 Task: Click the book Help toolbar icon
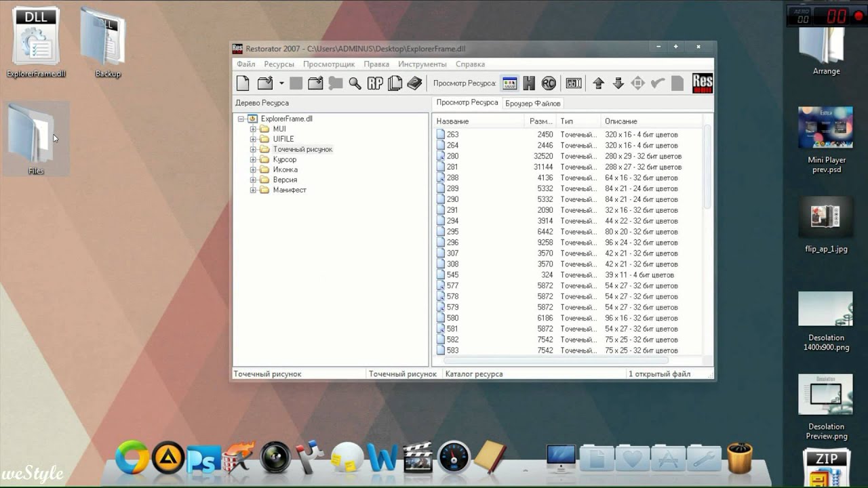(x=414, y=83)
